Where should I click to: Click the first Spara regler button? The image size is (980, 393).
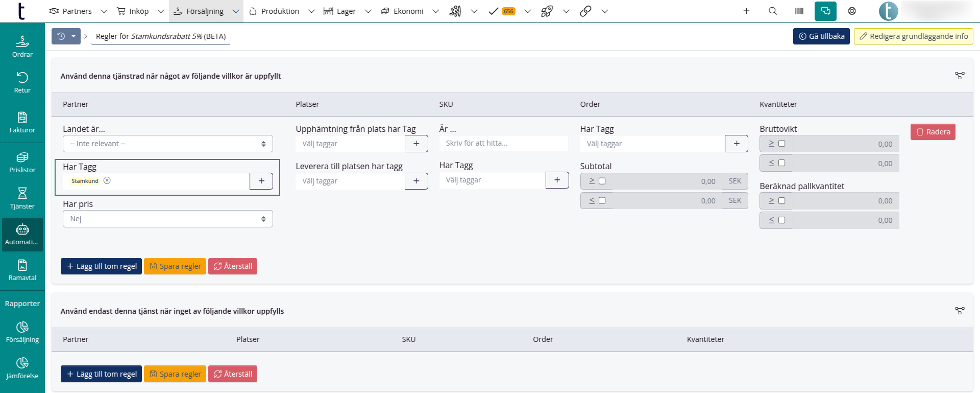point(175,266)
